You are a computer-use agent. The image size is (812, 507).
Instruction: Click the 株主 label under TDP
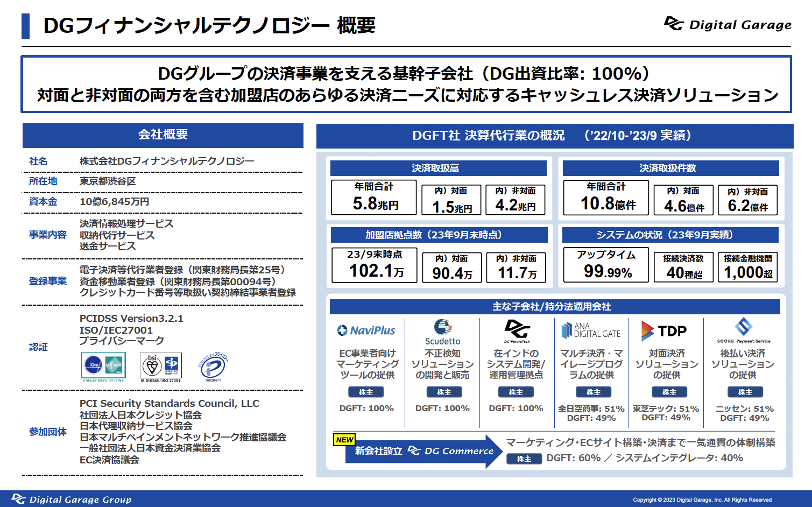(x=669, y=392)
